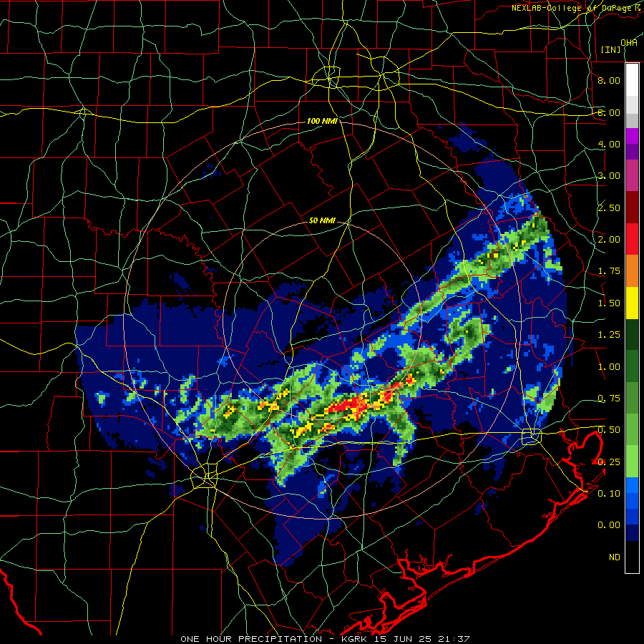644x644 pixels.
Task: Pick the orange swatch above 1.75
Action: (632, 271)
